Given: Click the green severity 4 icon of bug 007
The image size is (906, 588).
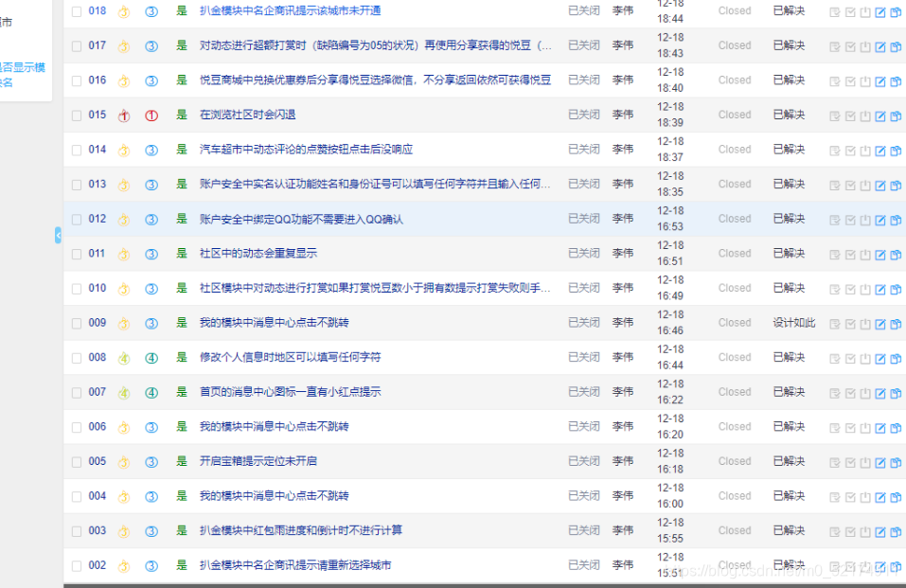Looking at the screenshot, I should coord(124,393).
